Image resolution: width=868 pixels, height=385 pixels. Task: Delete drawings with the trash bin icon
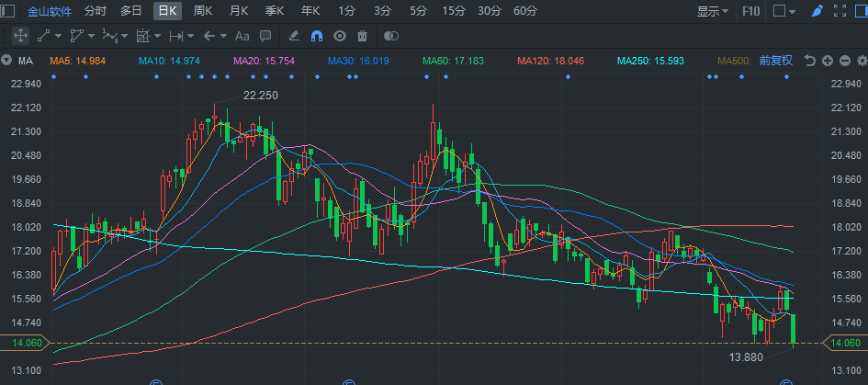pos(363,36)
